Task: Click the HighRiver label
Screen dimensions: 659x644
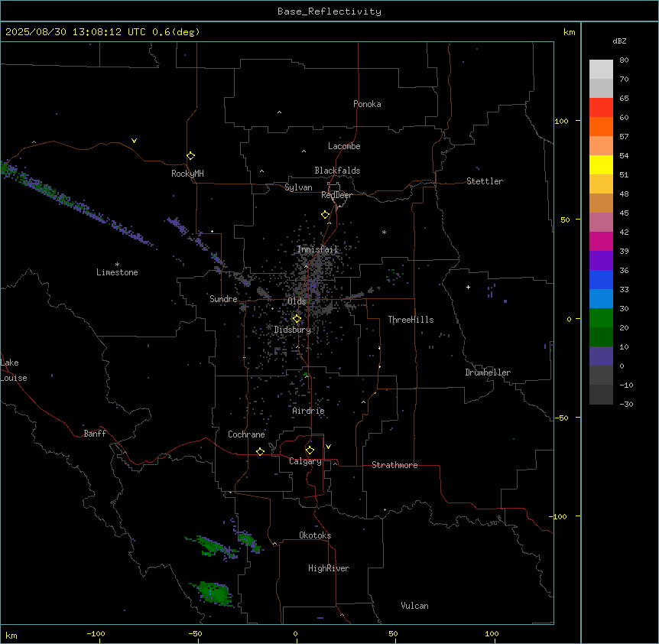Action: pyautogui.click(x=329, y=568)
